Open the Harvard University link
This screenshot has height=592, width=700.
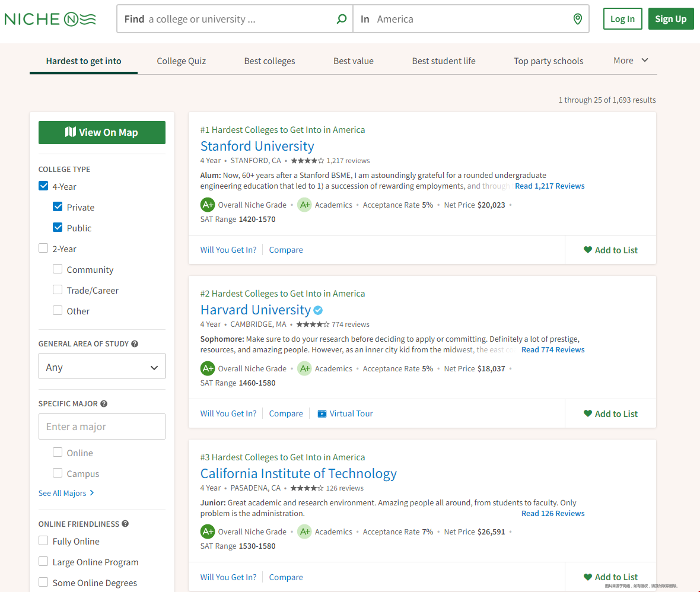(255, 310)
